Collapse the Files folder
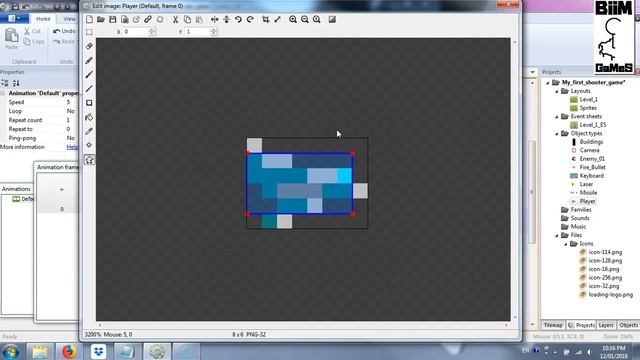The width and height of the screenshot is (640, 360). (x=557, y=235)
